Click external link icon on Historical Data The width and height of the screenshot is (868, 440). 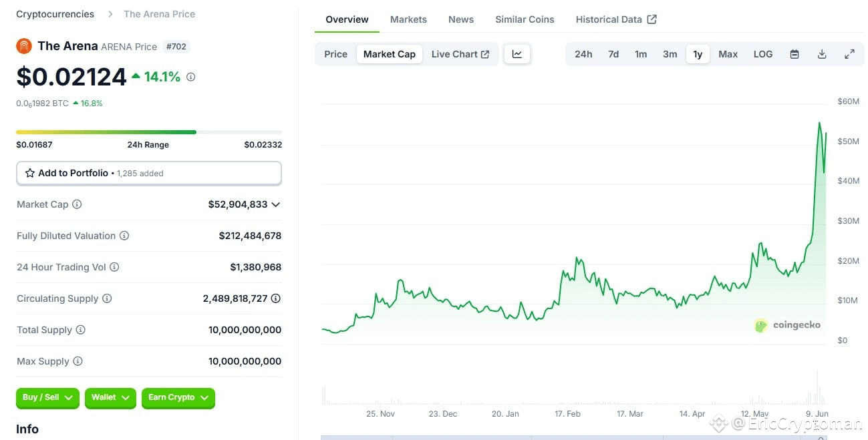pyautogui.click(x=652, y=19)
